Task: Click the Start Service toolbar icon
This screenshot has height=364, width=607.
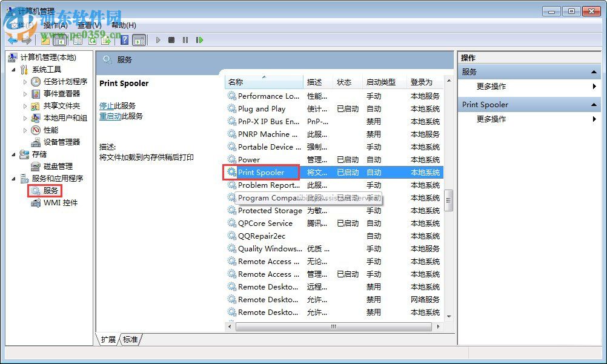Action: [x=159, y=40]
